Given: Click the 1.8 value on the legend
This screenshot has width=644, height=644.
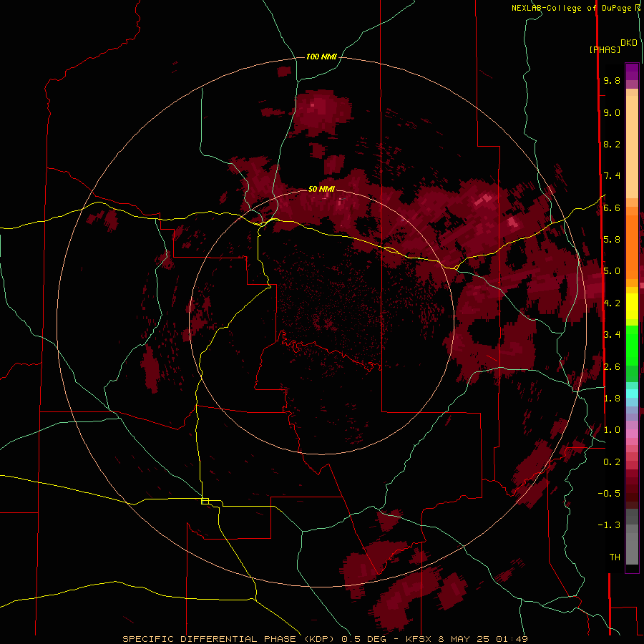Looking at the screenshot, I should 612,399.
